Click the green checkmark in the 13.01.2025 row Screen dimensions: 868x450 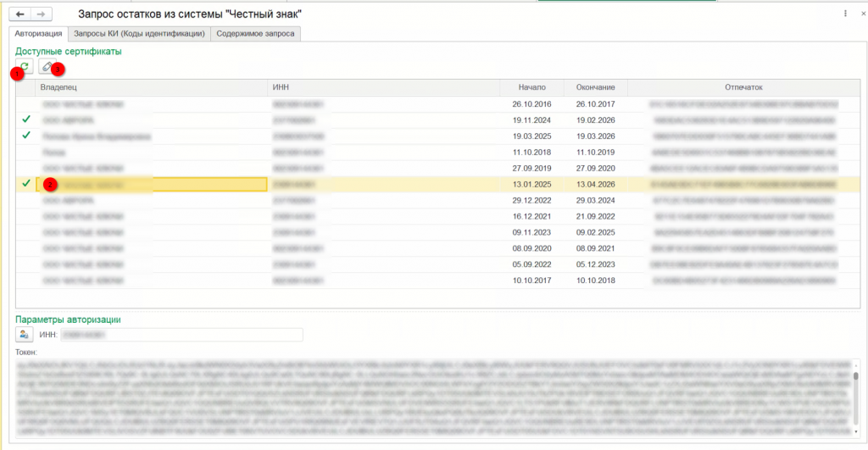[x=26, y=184]
